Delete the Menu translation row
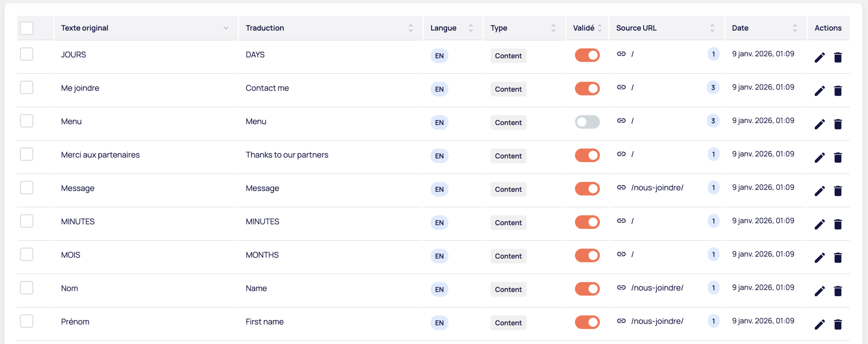868x344 pixels. (x=838, y=124)
